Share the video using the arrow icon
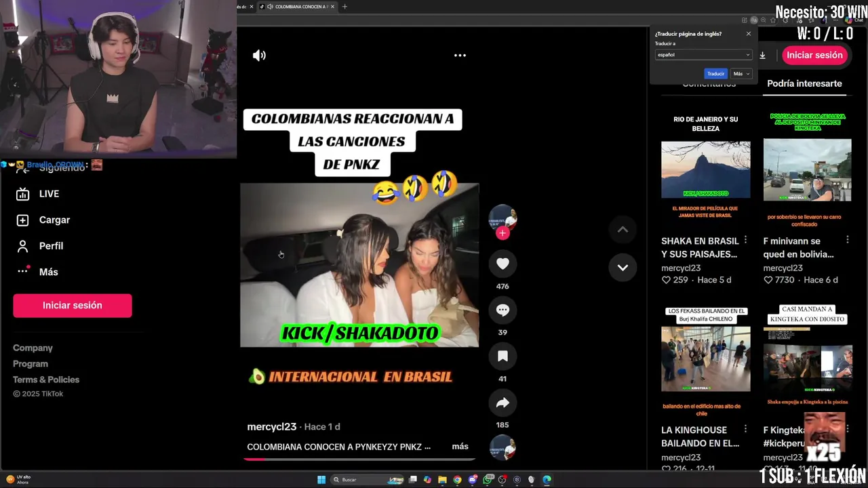 click(x=502, y=403)
